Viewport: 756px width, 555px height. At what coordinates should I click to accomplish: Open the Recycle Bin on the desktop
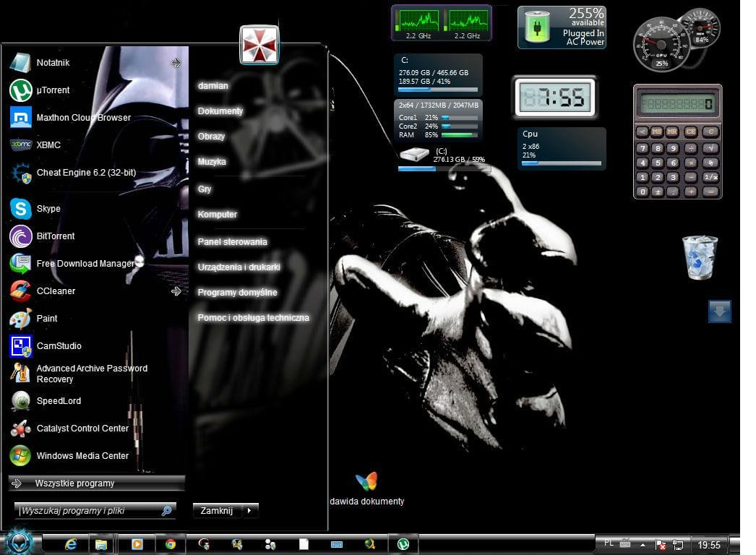pos(700,257)
